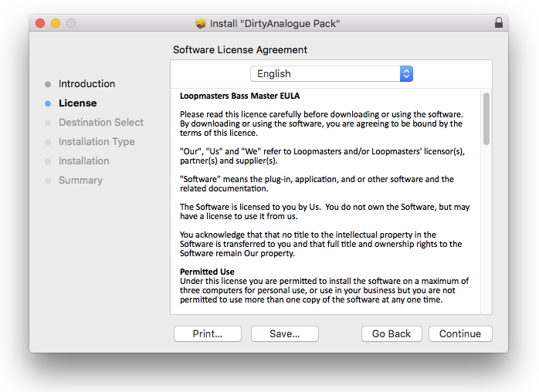This screenshot has width=539, height=392.
Task: Minimize the installer with the yellow button
Action: (56, 23)
